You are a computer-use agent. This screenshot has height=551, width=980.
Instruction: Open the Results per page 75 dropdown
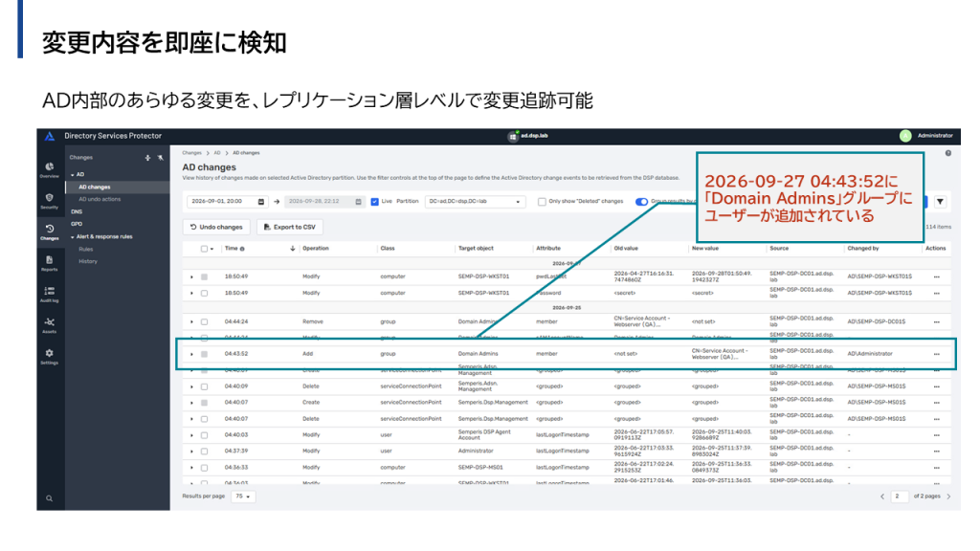[243, 496]
